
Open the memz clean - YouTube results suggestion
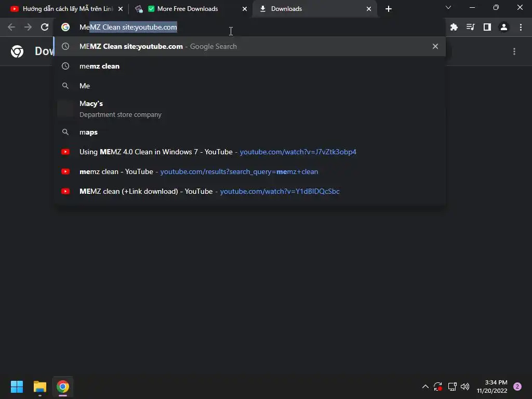click(x=250, y=171)
